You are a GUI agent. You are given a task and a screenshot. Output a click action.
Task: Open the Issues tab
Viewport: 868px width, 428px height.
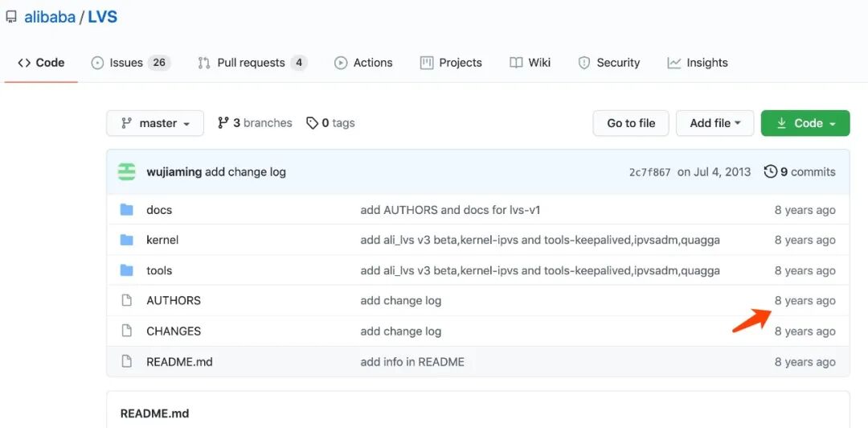pyautogui.click(x=131, y=63)
